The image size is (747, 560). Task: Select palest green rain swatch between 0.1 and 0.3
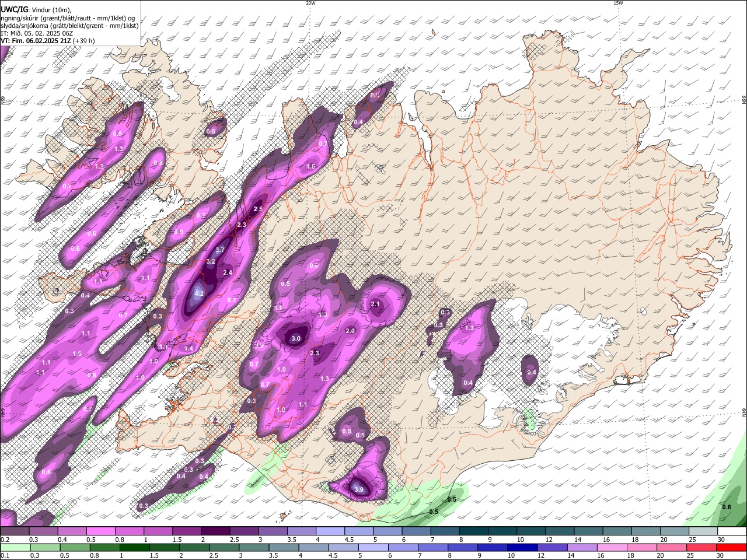click(x=15, y=547)
